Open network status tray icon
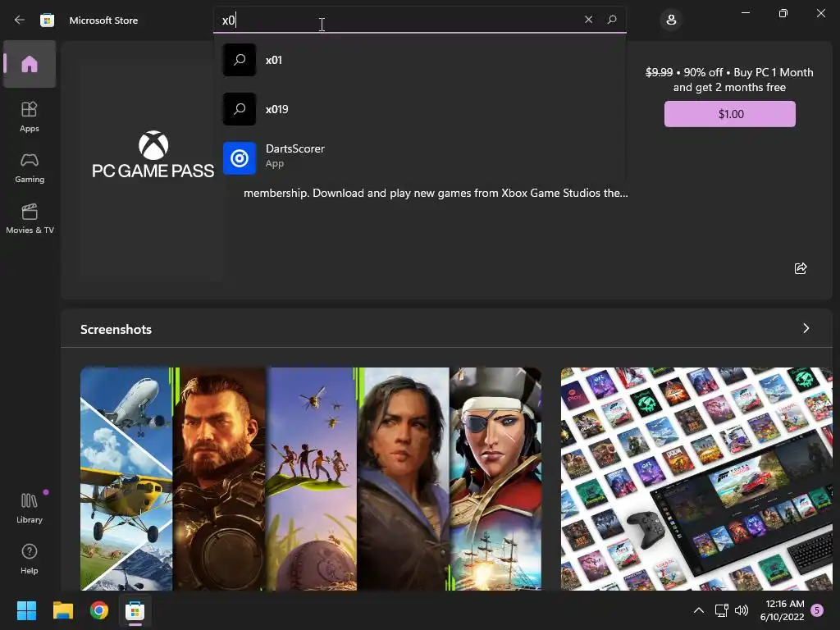Screen dimensions: 840x630 (721, 610)
